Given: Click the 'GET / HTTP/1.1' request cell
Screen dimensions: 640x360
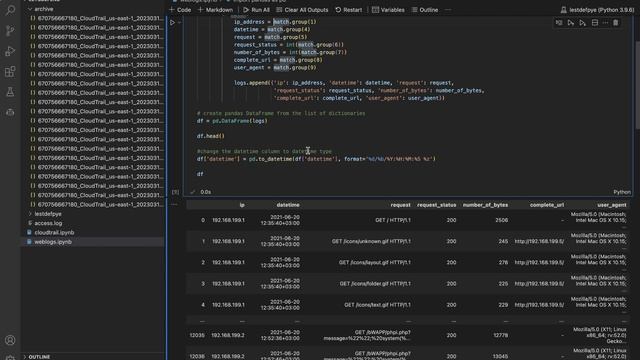Looking at the screenshot, I should (x=393, y=220).
